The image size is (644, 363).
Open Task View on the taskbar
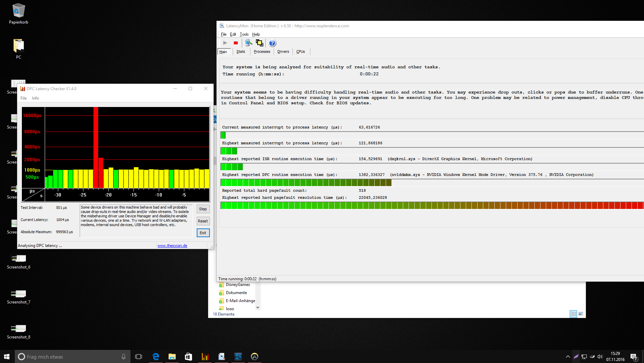tap(139, 357)
